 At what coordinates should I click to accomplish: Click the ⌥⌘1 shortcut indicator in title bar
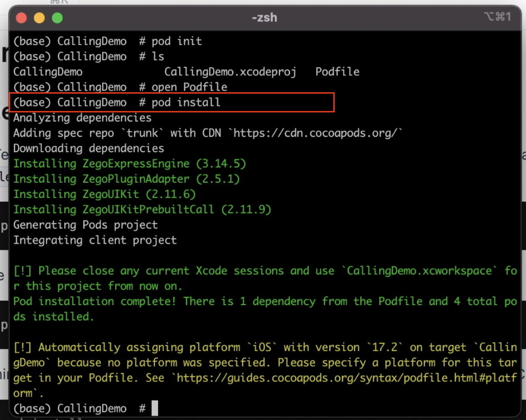(497, 17)
